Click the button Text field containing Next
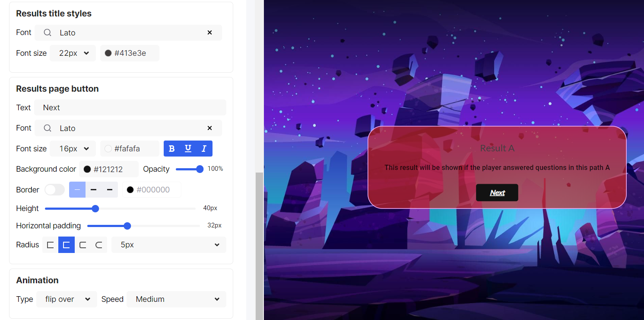 click(130, 108)
